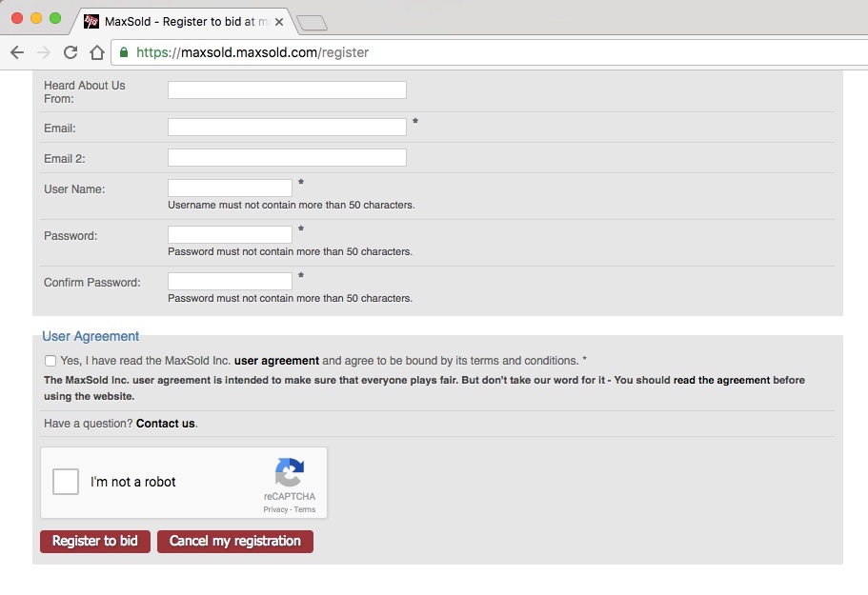Open the user agreement link
This screenshot has height=595, width=868.
[x=276, y=361]
